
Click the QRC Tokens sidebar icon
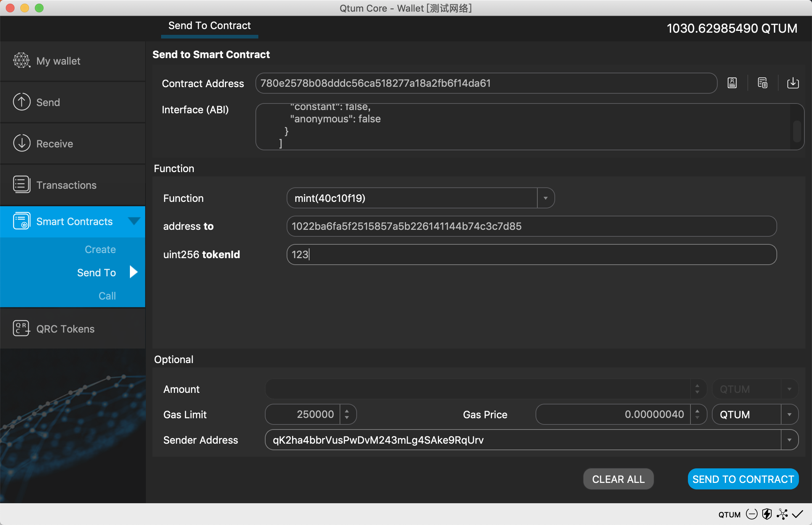point(21,329)
